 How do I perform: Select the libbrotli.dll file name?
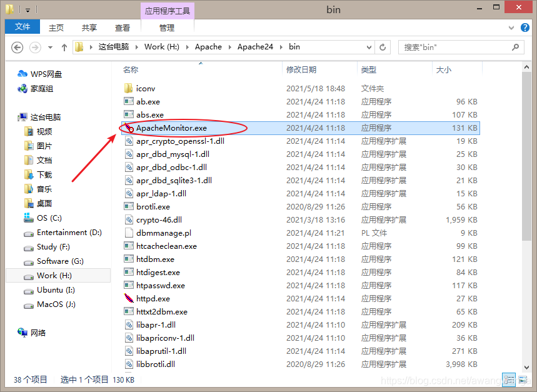pos(156,364)
